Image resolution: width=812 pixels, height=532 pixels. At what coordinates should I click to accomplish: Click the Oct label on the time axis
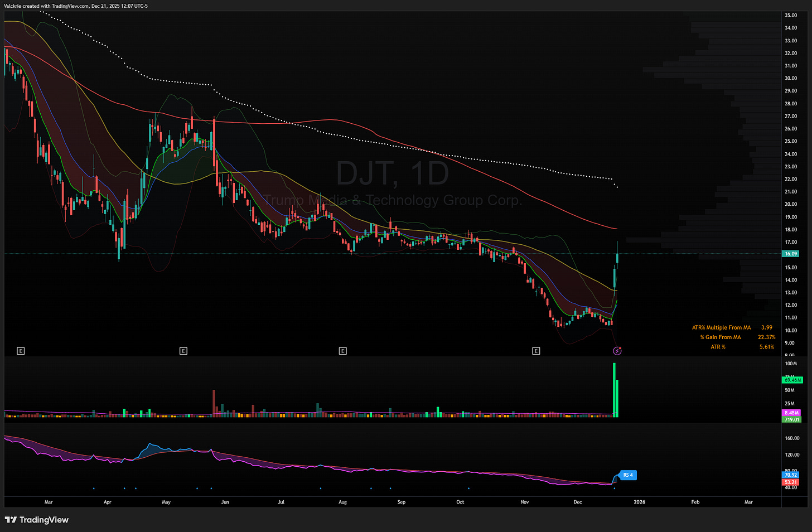point(460,502)
